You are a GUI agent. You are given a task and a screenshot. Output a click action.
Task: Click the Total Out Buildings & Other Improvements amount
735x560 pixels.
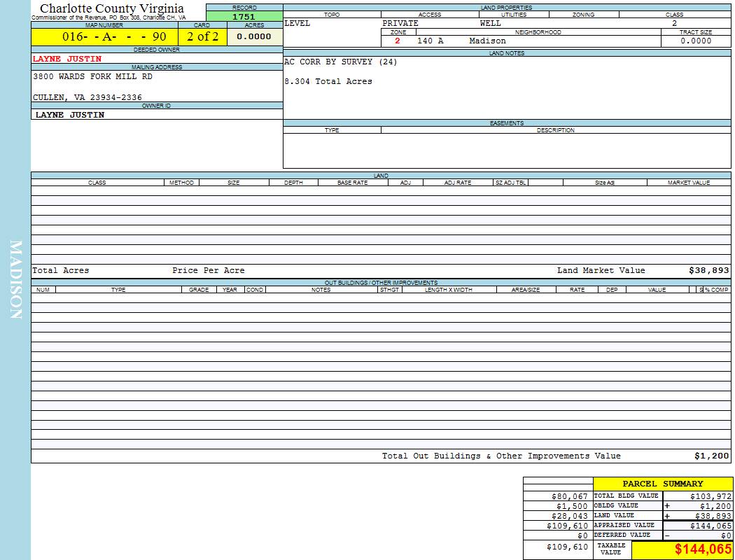[x=711, y=456]
